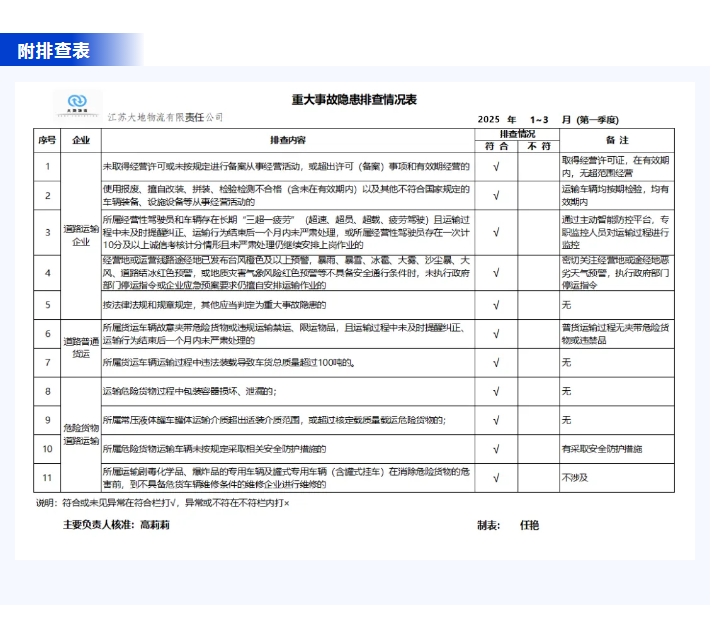Click row 4 content starting '经营地或运营线路'

click(x=286, y=273)
